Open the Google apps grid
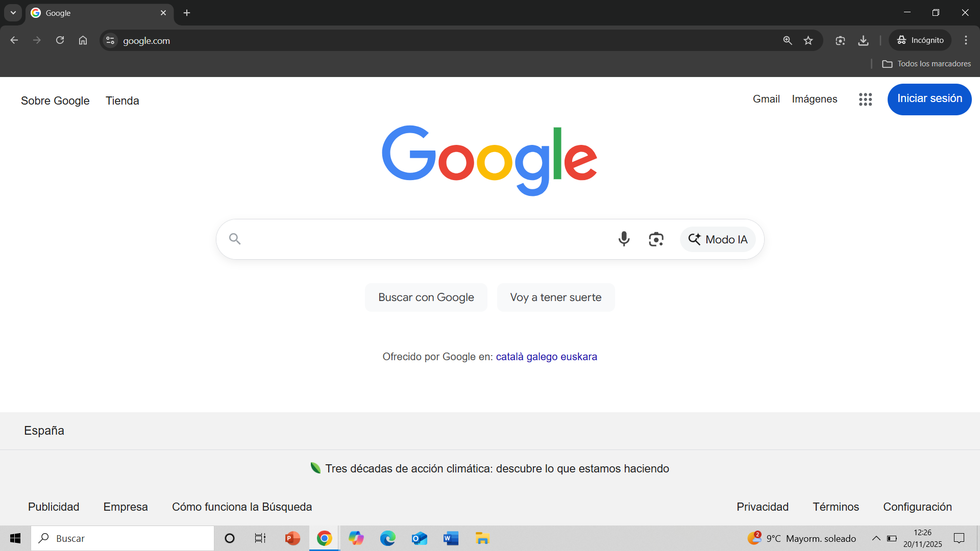 pyautogui.click(x=865, y=99)
